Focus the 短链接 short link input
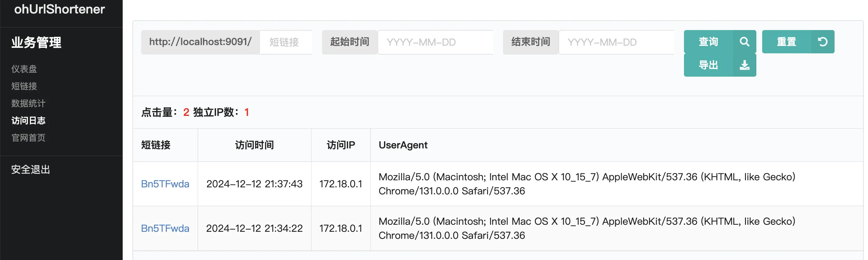The width and height of the screenshot is (868, 260). pos(286,42)
